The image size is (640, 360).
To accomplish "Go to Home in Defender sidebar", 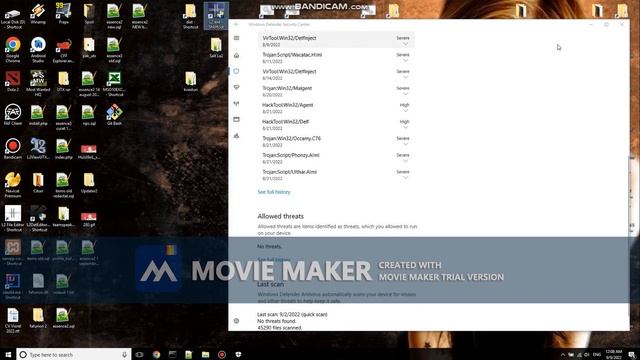I will click(x=236, y=55).
